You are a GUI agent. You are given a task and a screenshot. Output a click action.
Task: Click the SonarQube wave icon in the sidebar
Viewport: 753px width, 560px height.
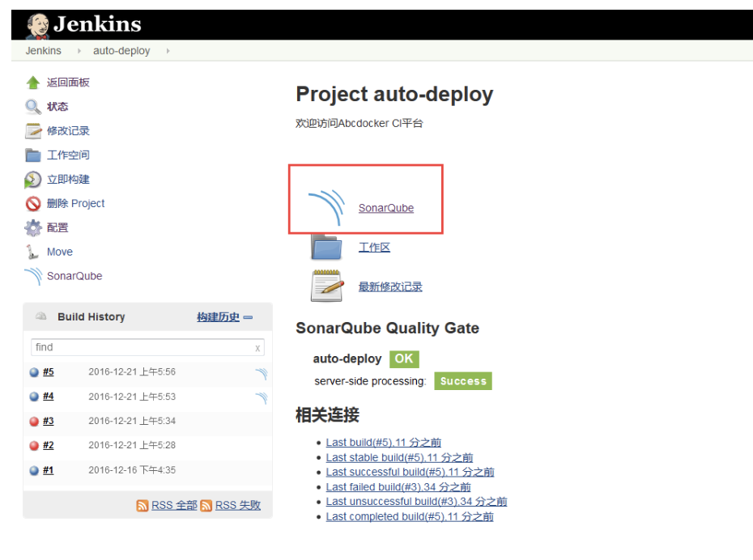34,277
